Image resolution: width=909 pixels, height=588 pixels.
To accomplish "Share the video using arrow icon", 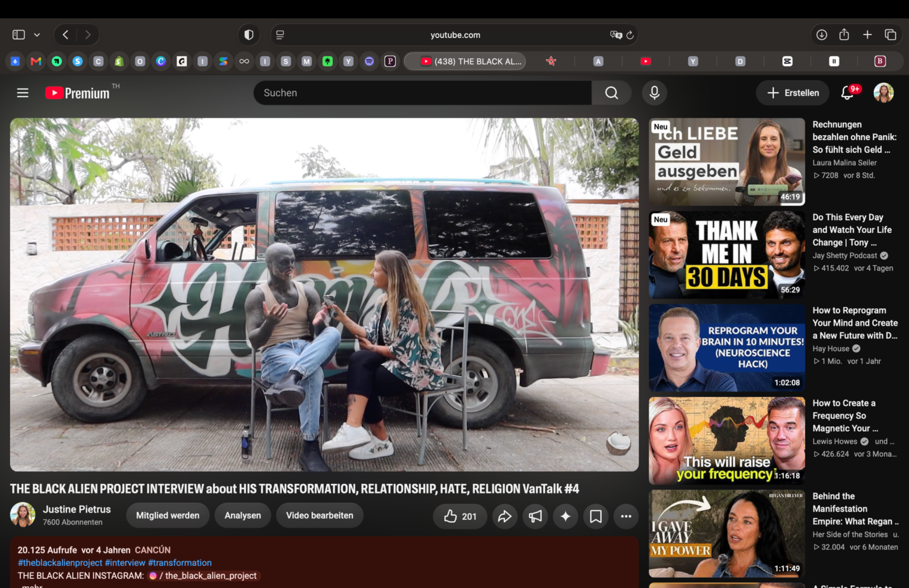I will (505, 516).
